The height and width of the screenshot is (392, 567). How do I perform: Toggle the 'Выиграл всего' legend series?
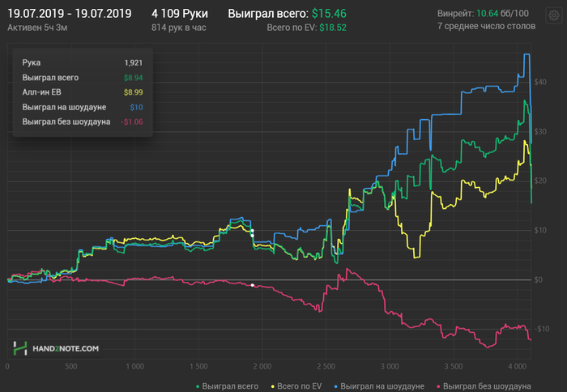[227, 386]
